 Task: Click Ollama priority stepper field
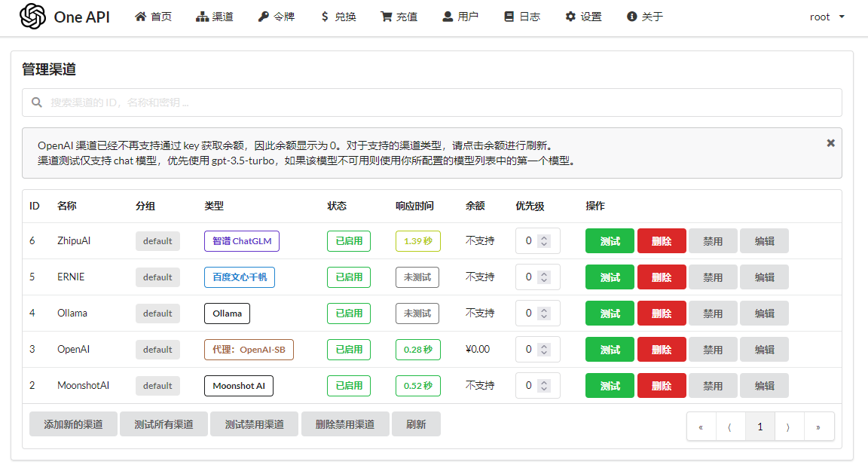click(x=537, y=314)
